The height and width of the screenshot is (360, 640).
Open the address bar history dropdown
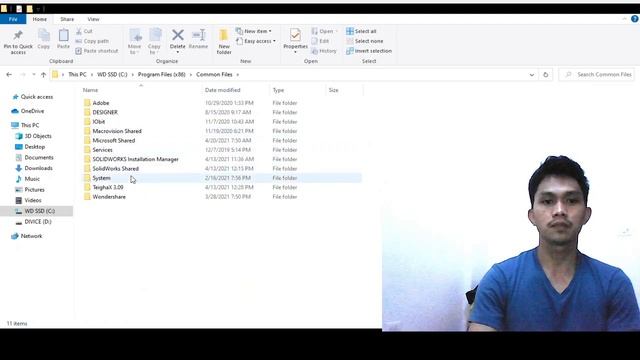point(531,75)
